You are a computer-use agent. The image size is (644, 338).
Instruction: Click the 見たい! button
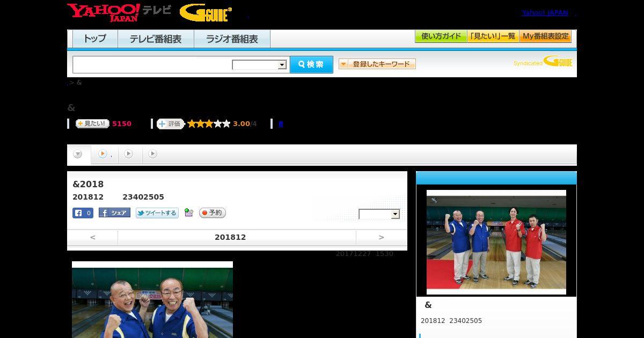[x=92, y=123]
